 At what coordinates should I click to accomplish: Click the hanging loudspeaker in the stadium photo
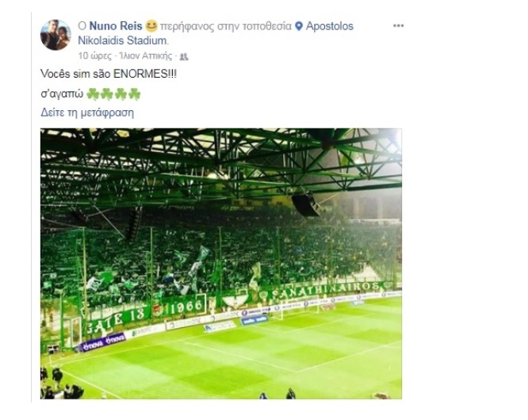click(x=304, y=204)
